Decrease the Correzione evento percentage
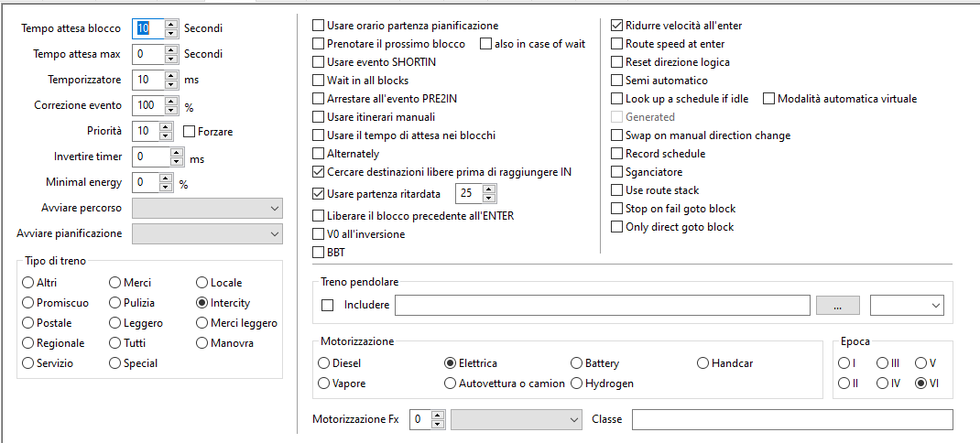This screenshot has width=980, height=443. click(171, 110)
